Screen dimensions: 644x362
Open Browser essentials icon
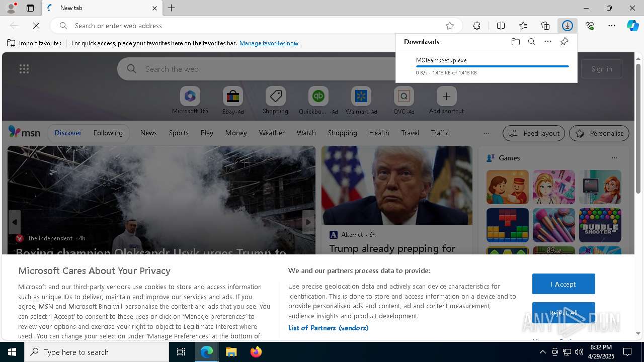[590, 26]
